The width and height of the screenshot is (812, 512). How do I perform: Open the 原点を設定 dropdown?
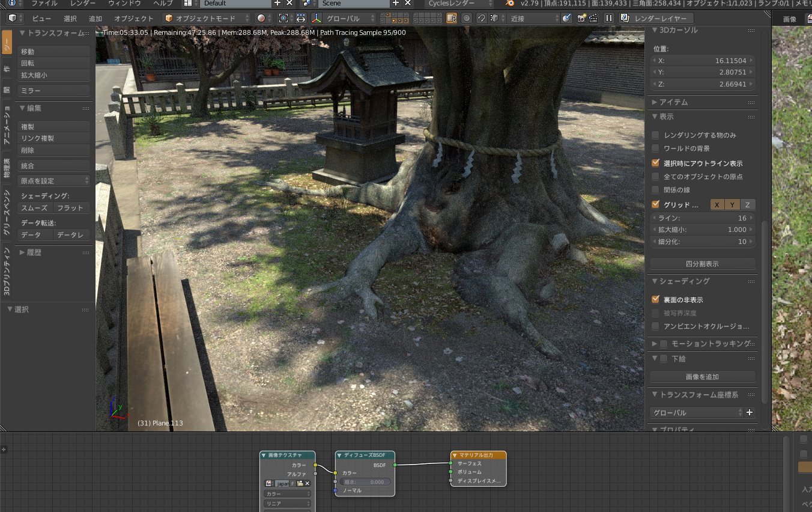(54, 180)
